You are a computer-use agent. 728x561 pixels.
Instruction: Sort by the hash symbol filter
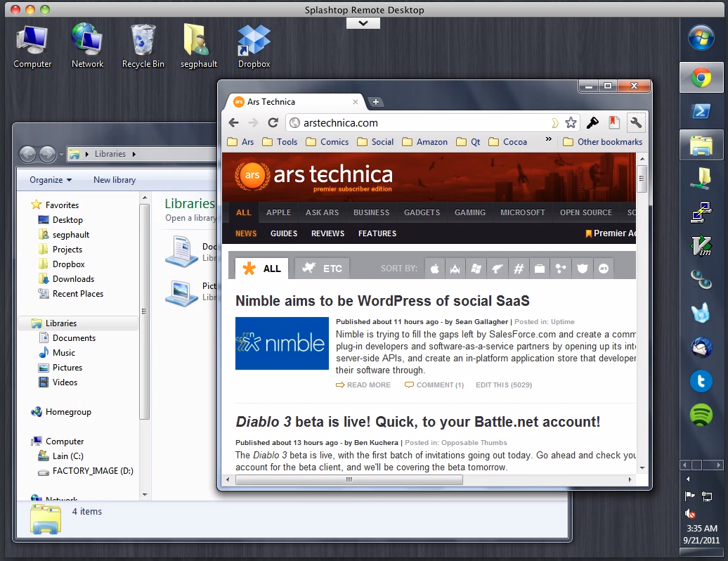click(x=519, y=269)
